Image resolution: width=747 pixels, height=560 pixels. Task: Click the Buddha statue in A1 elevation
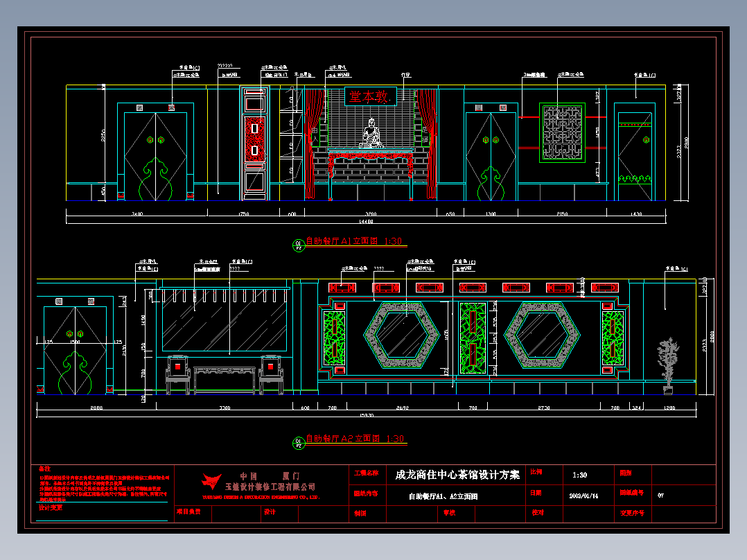[371, 134]
